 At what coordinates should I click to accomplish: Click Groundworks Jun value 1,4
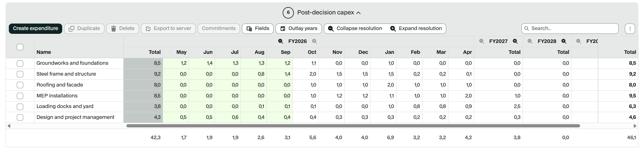210,63
